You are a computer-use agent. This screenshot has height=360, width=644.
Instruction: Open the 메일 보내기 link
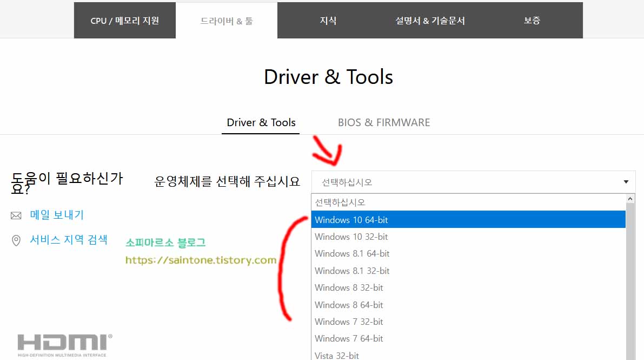(57, 215)
